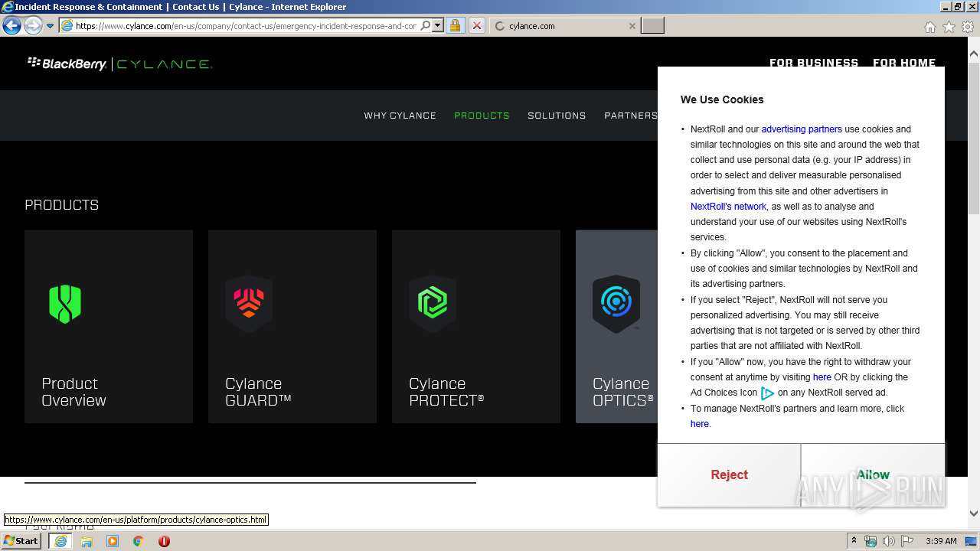Screen dimensions: 980x551
Task: Open the Tools gear icon
Action: [x=968, y=27]
